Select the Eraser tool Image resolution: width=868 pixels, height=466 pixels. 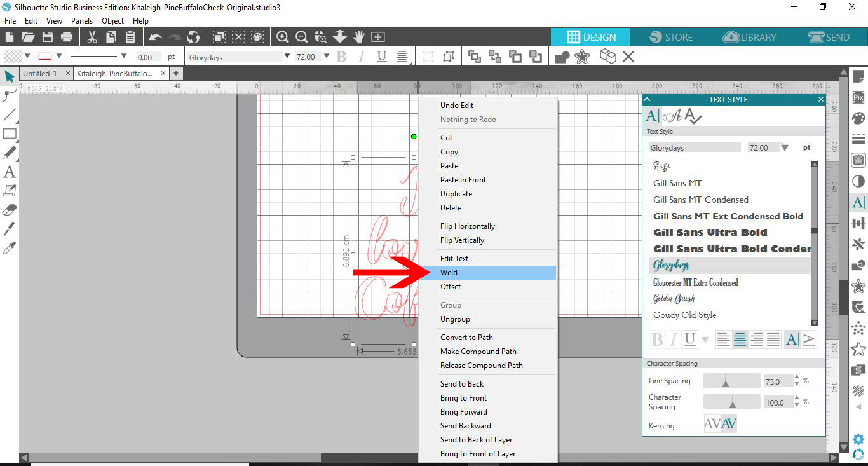pyautogui.click(x=10, y=210)
